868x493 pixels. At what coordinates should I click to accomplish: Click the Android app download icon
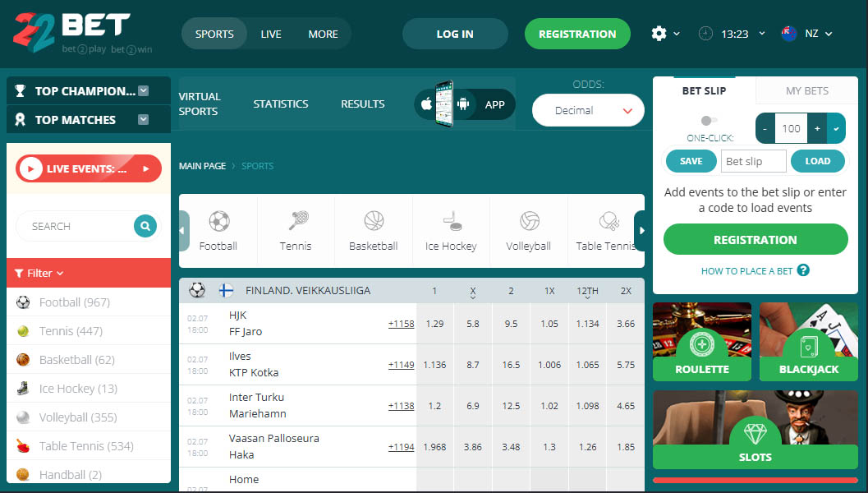[464, 104]
